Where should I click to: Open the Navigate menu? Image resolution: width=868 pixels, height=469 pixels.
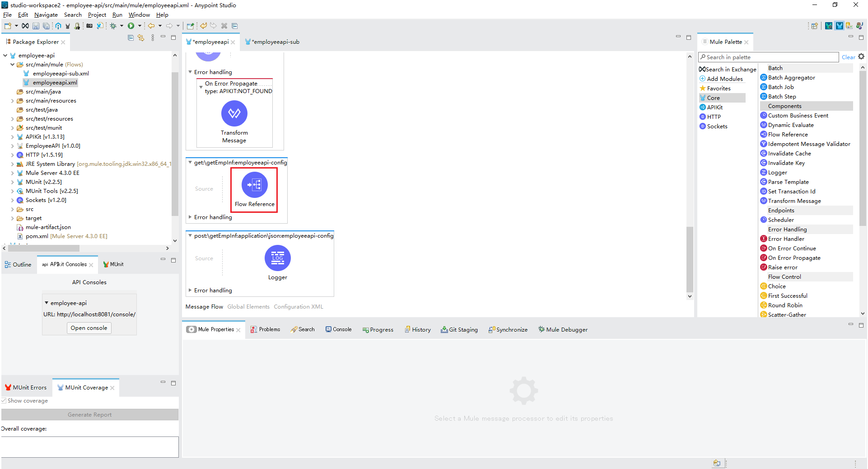[46, 15]
